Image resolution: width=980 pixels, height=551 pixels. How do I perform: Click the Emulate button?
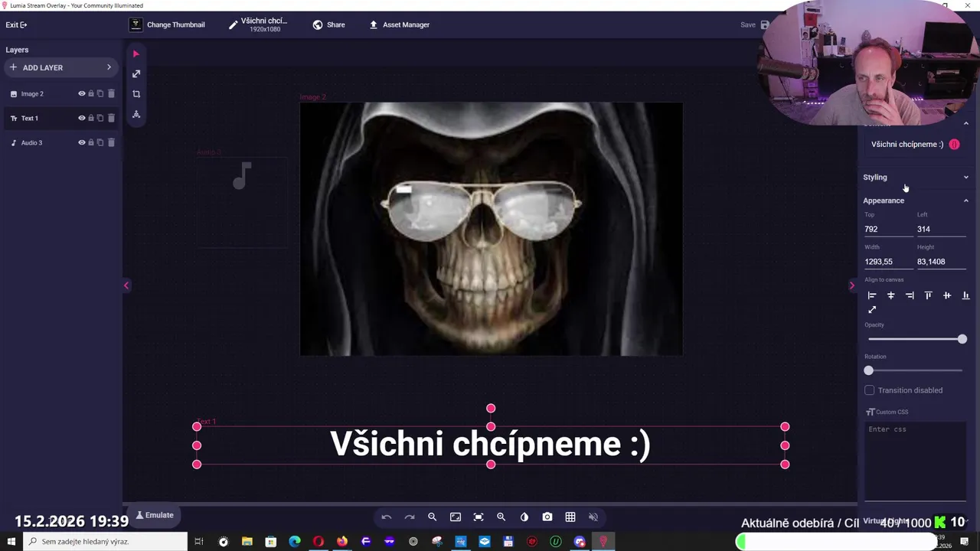click(155, 515)
